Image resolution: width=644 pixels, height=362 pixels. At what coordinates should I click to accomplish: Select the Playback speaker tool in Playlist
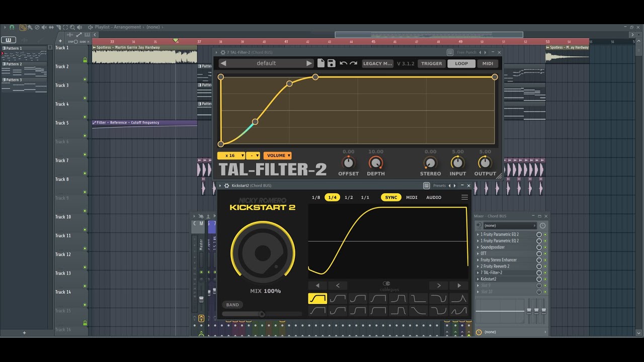(x=79, y=27)
